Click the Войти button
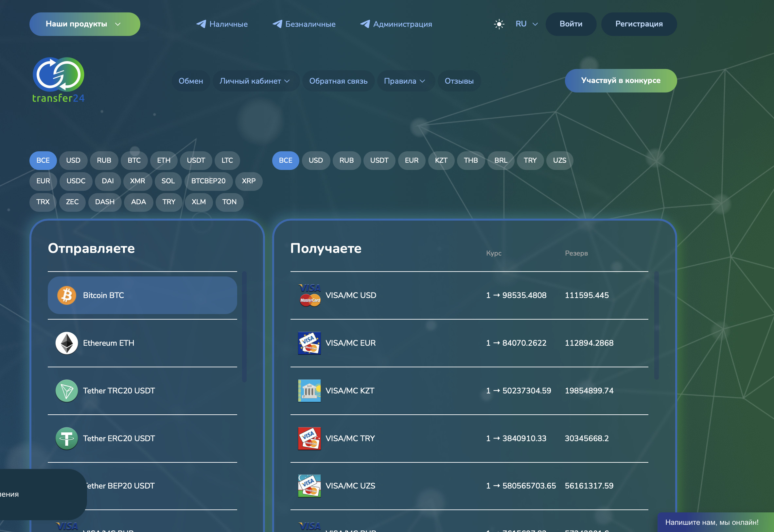The height and width of the screenshot is (532, 774). [571, 24]
